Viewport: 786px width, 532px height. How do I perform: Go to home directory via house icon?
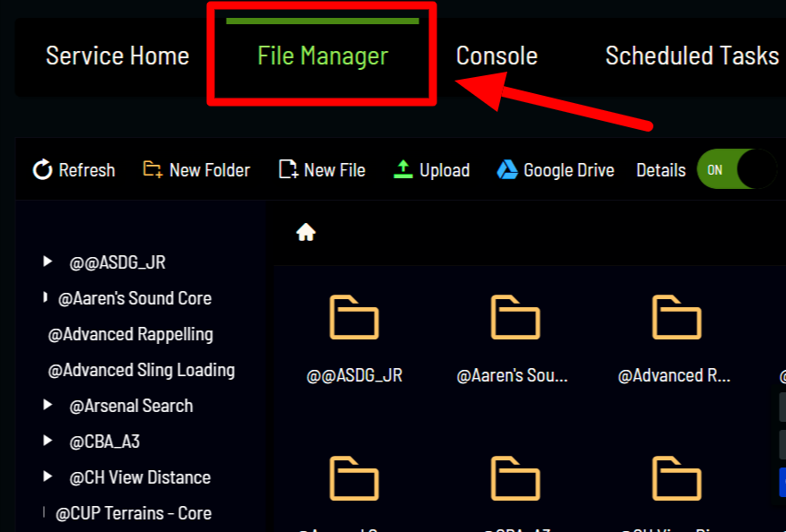[x=306, y=233]
